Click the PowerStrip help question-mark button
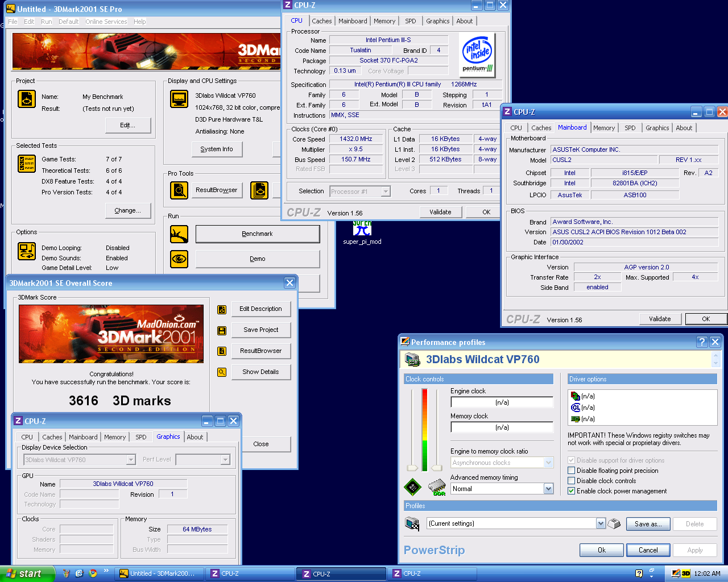This screenshot has width=728, height=582. (x=702, y=342)
